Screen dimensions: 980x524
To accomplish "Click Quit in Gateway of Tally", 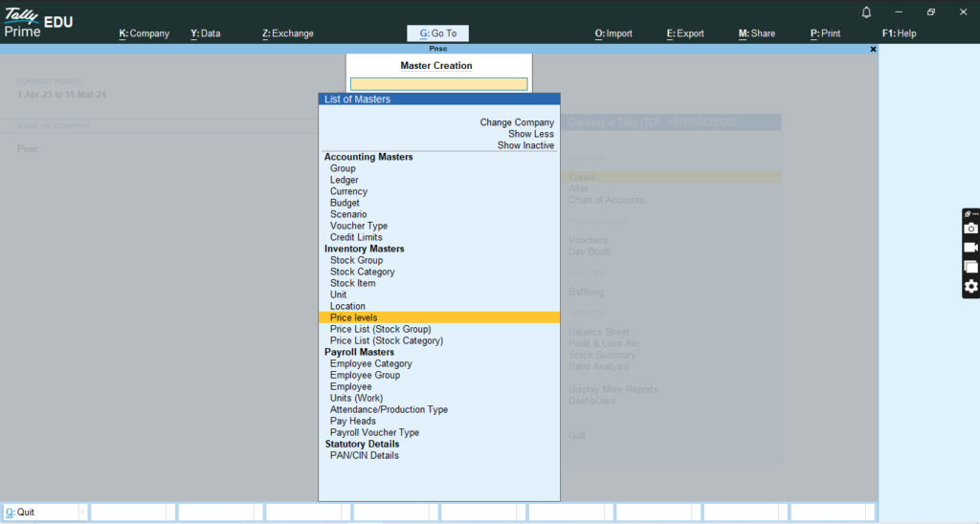I will click(x=577, y=435).
